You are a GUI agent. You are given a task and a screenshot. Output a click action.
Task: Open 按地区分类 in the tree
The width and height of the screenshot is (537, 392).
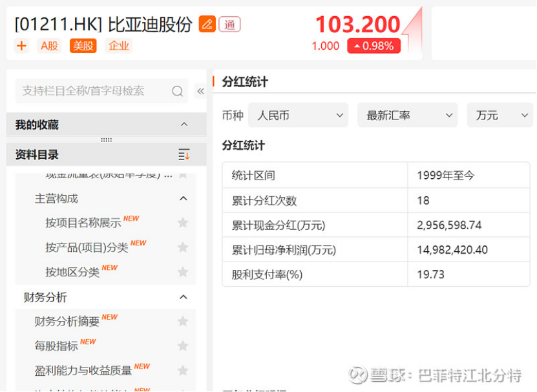(72, 272)
